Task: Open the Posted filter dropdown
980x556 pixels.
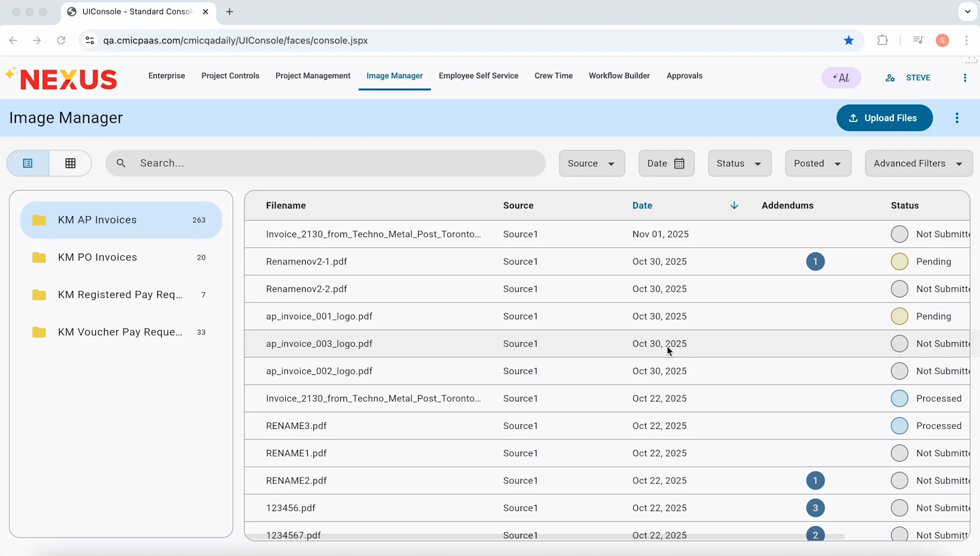Action: 818,163
